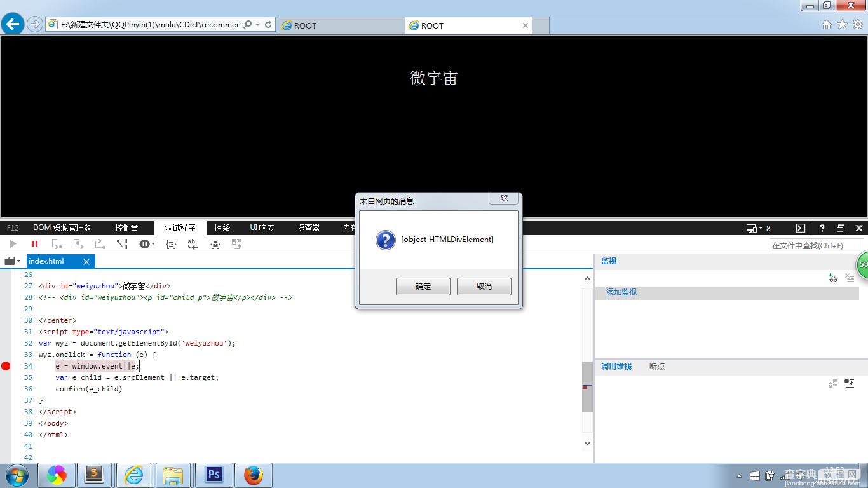Click the pretty print braces icon
This screenshot has height=488, width=868.
click(x=171, y=244)
